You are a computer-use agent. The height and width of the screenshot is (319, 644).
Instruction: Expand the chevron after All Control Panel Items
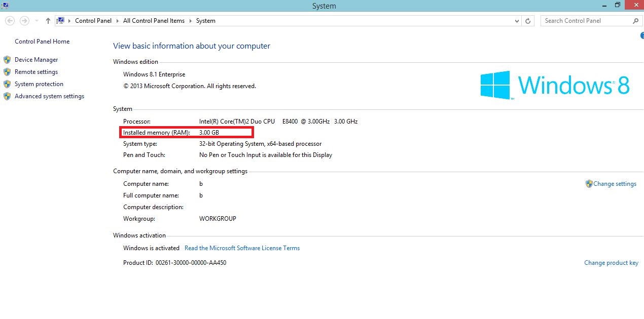[191, 21]
